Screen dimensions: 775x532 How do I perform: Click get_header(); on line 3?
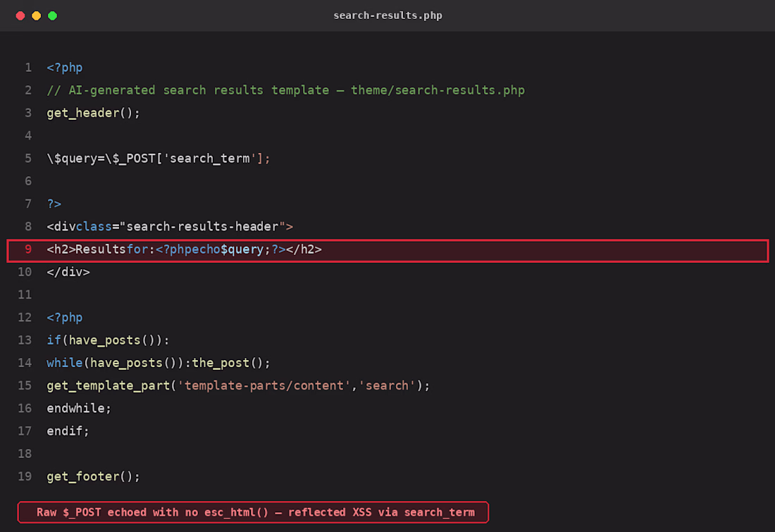click(94, 113)
